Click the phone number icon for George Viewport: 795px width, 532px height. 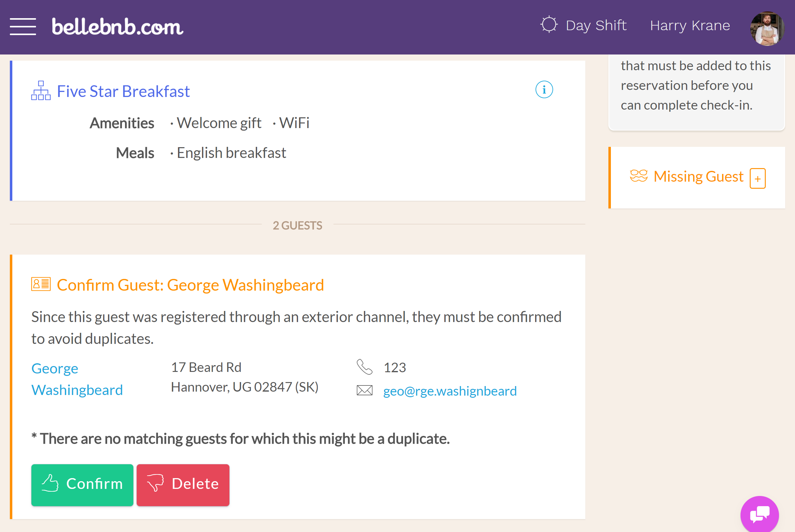coord(364,368)
